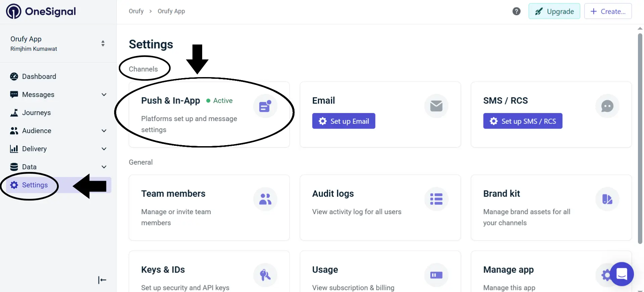Click 'View subscription & billing' text

tap(353, 288)
